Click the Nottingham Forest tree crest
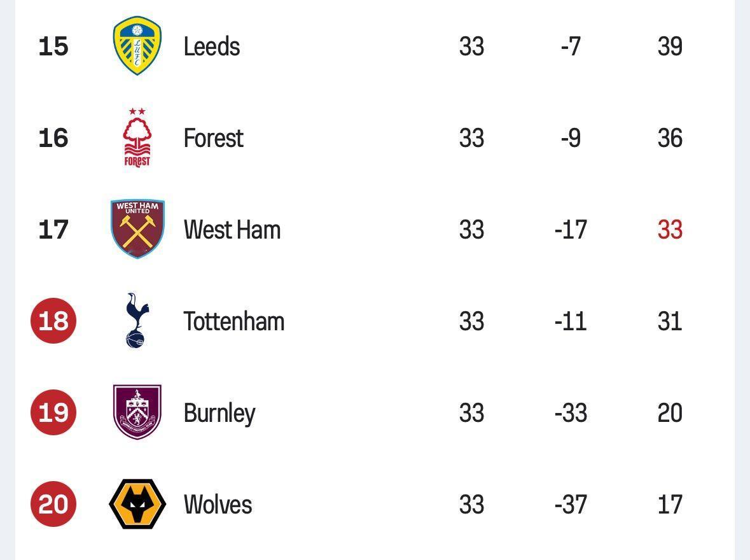Image resolution: width=750 pixels, height=560 pixels. (x=137, y=138)
